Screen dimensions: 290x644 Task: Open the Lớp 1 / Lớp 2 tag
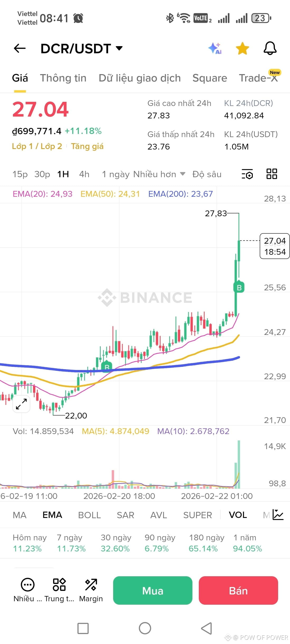point(37,146)
